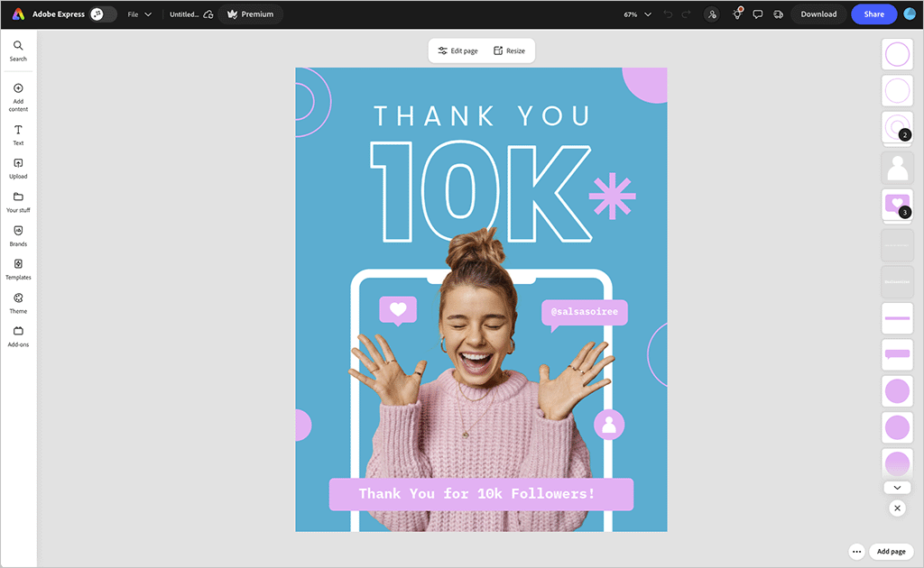This screenshot has width=924, height=568.
Task: Open the File menu
Action: (x=138, y=14)
